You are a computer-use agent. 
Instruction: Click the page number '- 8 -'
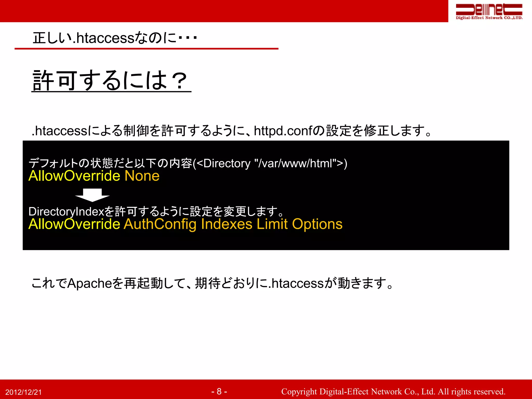[219, 391]
